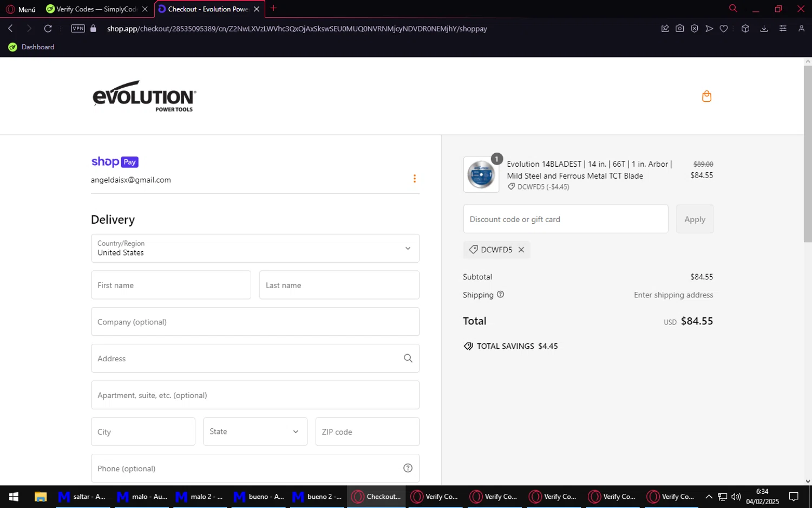Click the user profile icon in toolbar
This screenshot has height=508, width=812.
[801, 29]
